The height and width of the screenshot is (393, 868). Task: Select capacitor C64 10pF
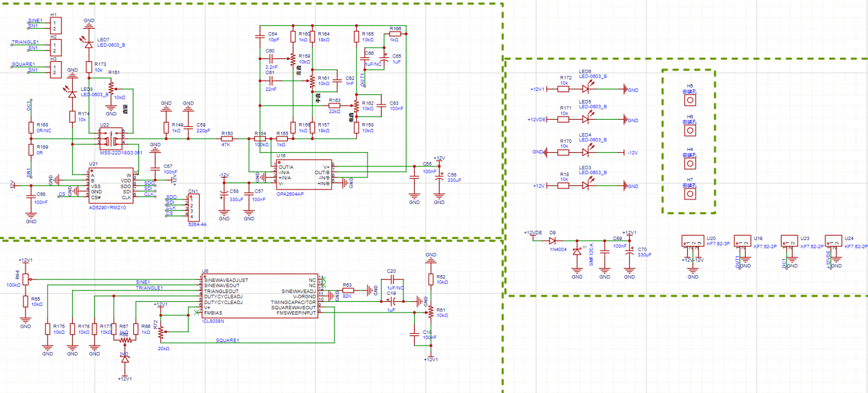(x=260, y=36)
